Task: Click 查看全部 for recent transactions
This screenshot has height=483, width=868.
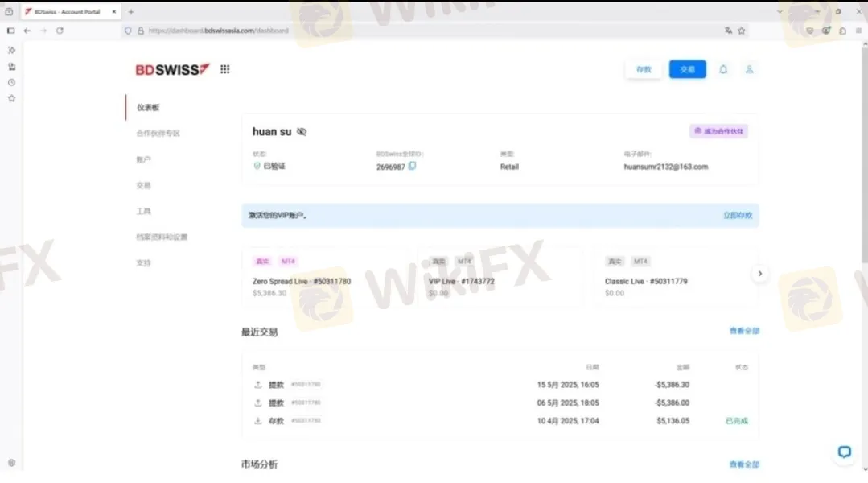Action: tap(744, 331)
